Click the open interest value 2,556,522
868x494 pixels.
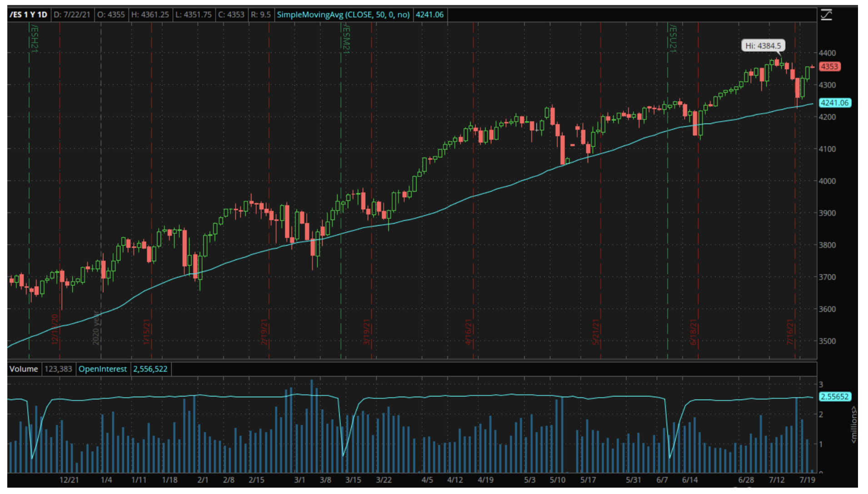click(x=150, y=369)
